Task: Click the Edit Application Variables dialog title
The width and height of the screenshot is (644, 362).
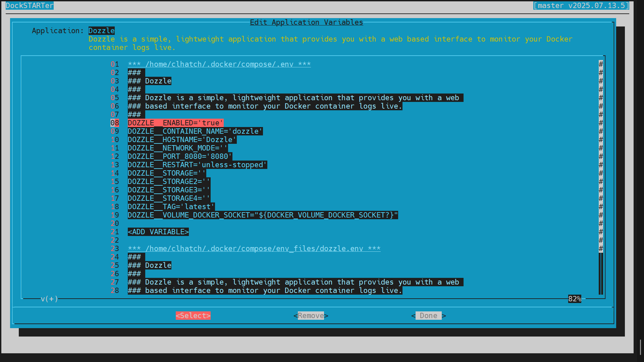Action: 307,22
